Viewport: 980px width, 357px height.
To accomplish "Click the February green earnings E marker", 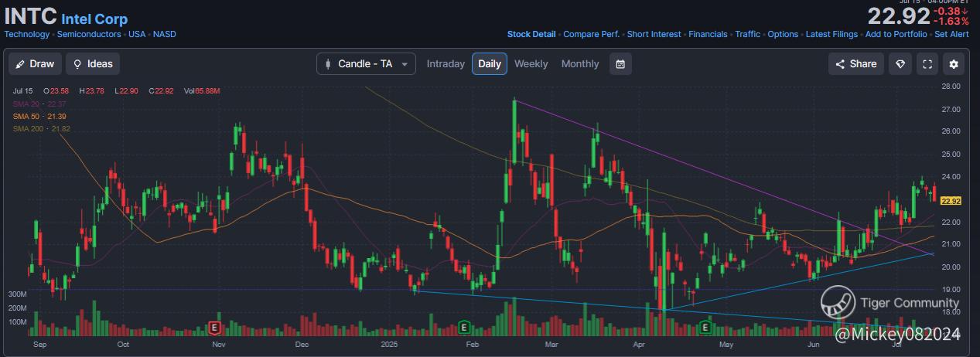I will point(463,328).
